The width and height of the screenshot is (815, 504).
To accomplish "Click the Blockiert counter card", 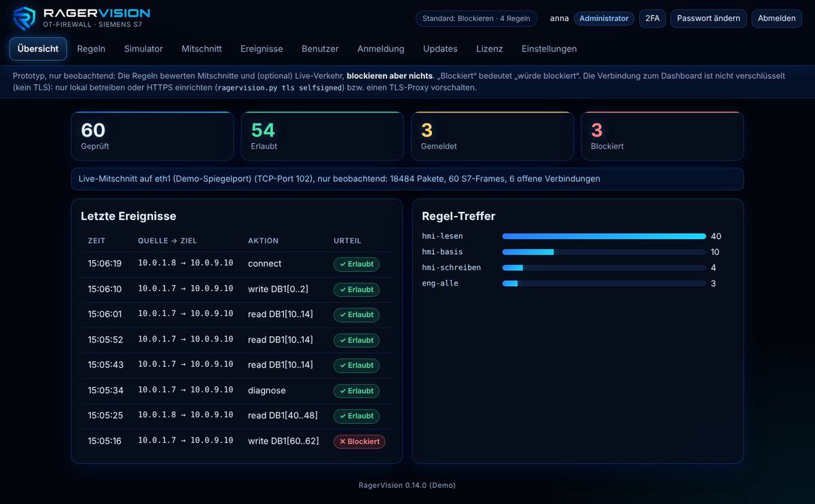I will [x=662, y=136].
